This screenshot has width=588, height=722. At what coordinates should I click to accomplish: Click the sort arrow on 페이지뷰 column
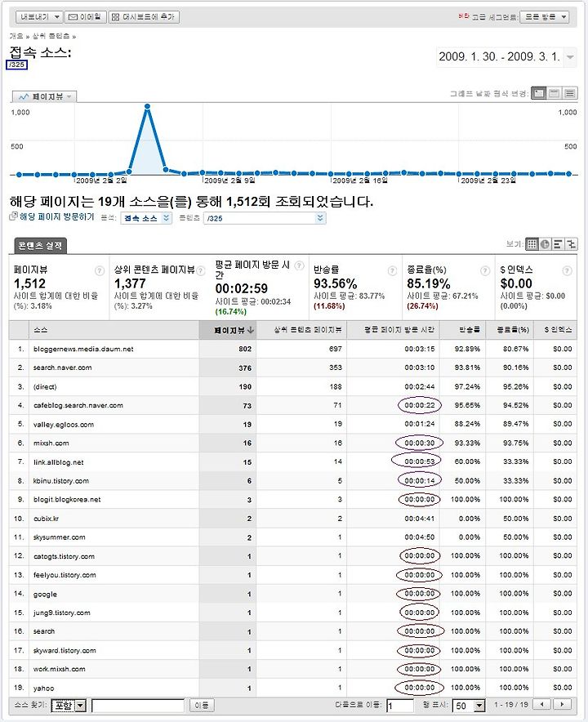click(x=251, y=330)
